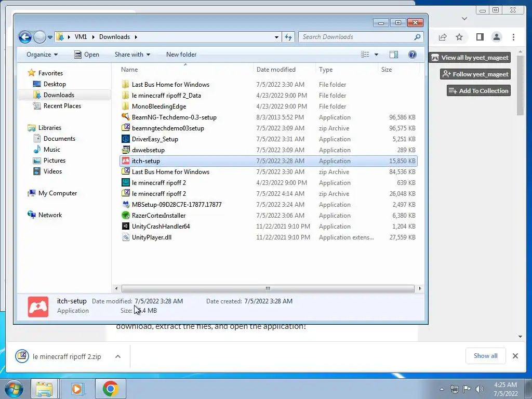Click the Explorer forward navigation arrow

tap(39, 37)
